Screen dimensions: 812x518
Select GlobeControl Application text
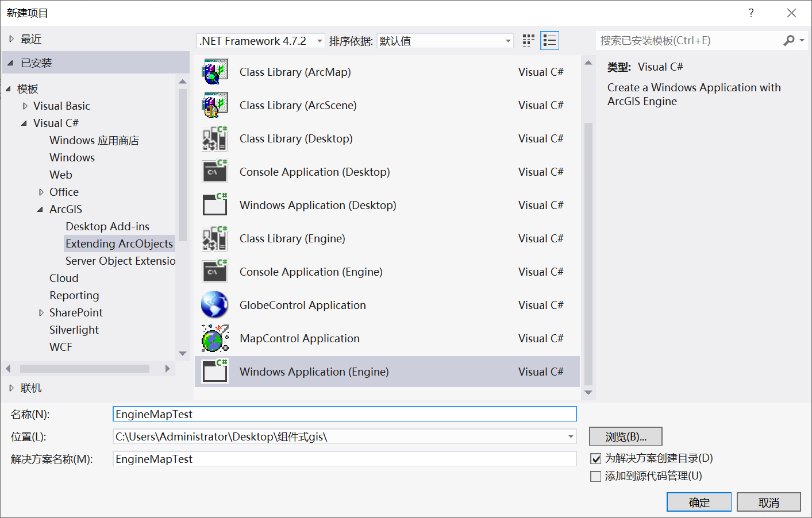click(x=303, y=305)
